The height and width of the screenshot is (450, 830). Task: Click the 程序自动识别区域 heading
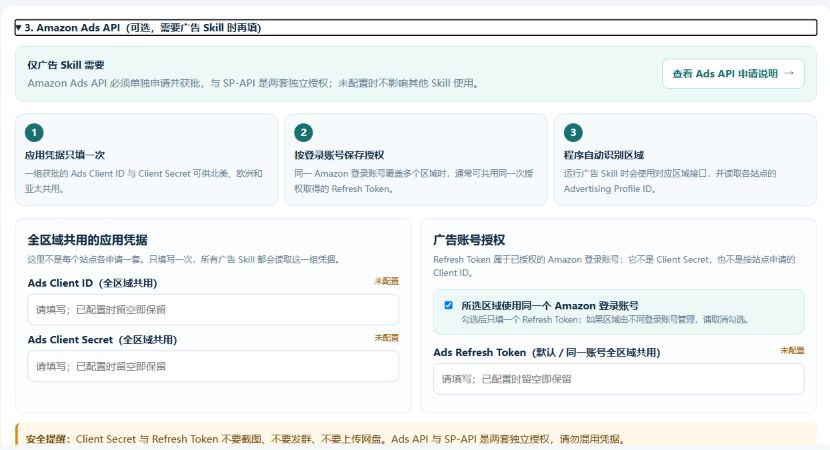(x=603, y=155)
